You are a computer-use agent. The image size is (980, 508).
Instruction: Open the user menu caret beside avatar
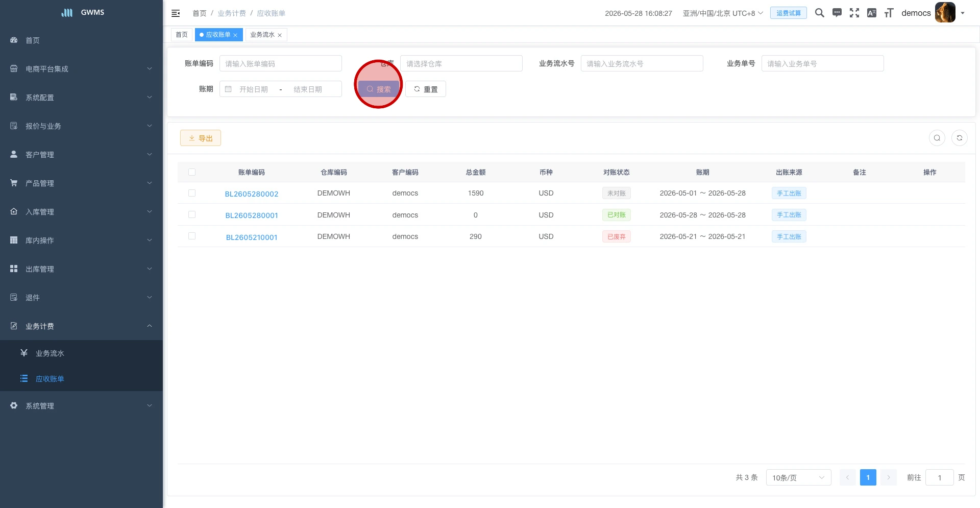pos(963,13)
